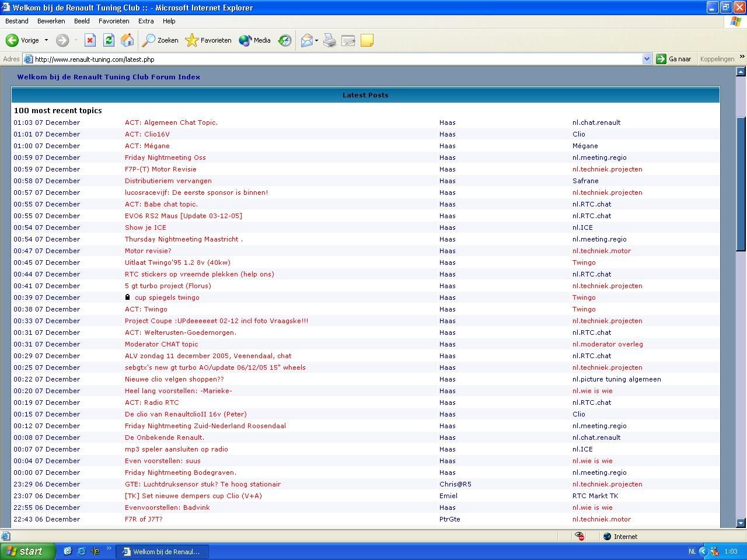Click the NL language indicator

pyautogui.click(x=692, y=551)
